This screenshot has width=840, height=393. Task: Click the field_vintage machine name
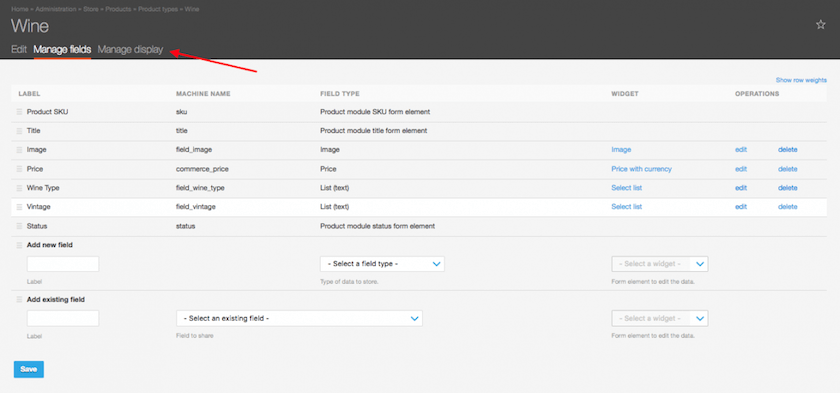(196, 207)
